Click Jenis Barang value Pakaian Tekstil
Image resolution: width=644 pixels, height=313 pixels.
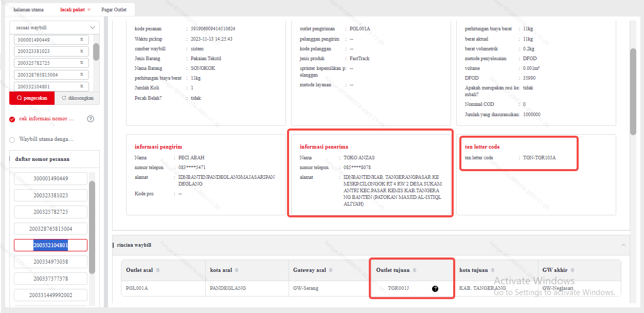(x=206, y=59)
